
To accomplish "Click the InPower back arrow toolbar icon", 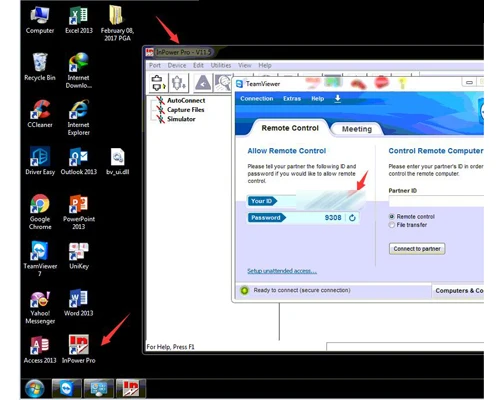I will coord(203,83).
